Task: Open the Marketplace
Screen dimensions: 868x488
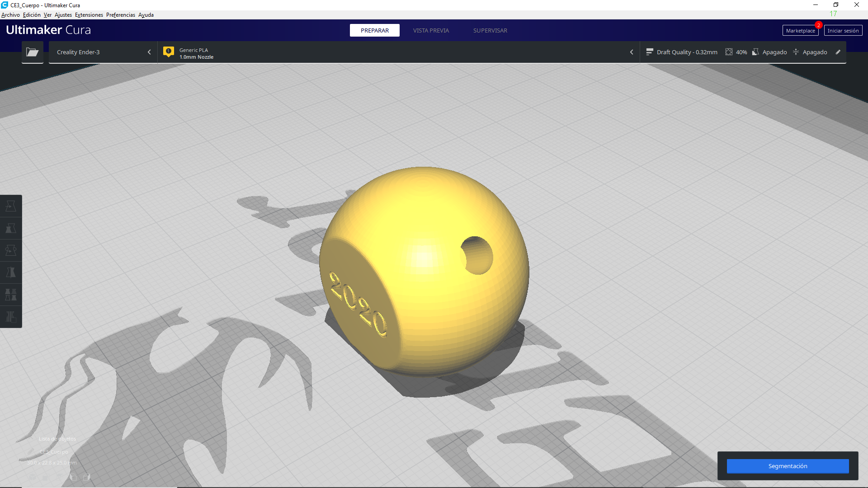Action: [800, 31]
